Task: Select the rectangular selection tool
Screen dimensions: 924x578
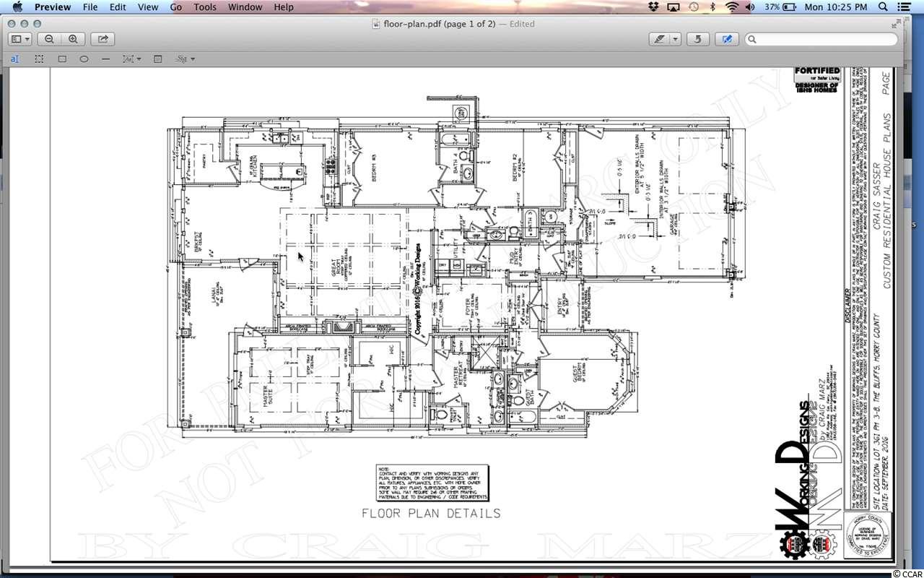Action: click(39, 59)
